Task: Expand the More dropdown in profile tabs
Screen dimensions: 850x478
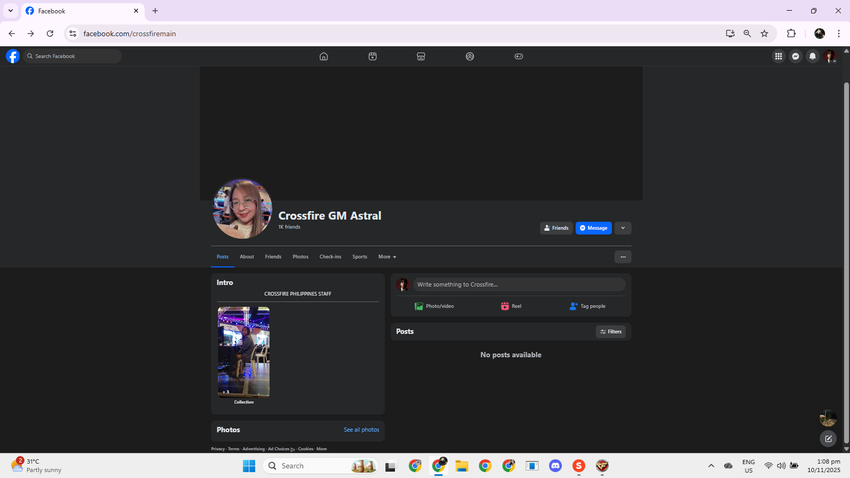Action: [x=386, y=257]
